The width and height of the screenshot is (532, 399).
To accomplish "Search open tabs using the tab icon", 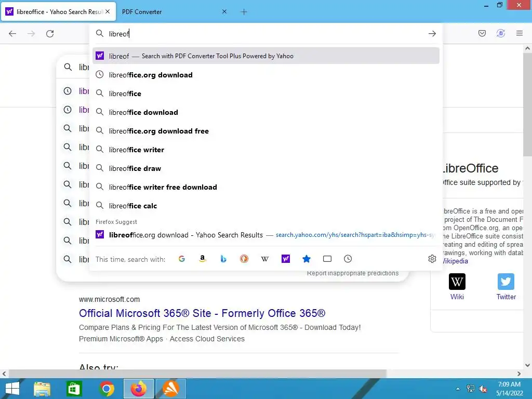I will coord(327,259).
